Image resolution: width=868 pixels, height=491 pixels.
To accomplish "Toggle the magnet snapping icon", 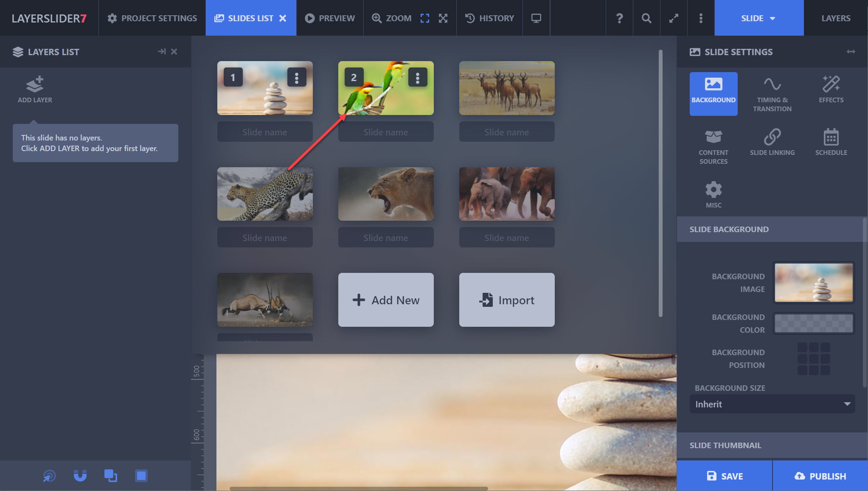I will [80, 475].
